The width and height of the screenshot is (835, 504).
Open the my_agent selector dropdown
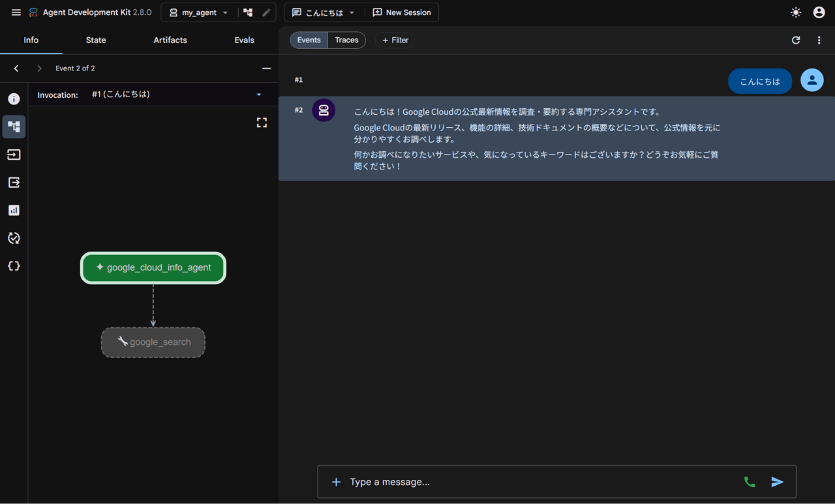[199, 12]
